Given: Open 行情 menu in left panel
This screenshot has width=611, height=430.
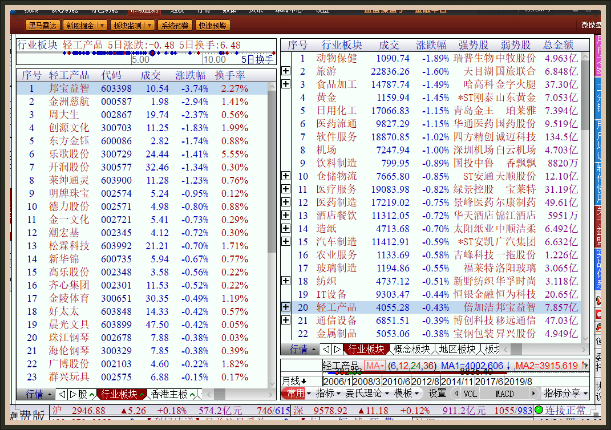Looking at the screenshot, I should (38, 394).
